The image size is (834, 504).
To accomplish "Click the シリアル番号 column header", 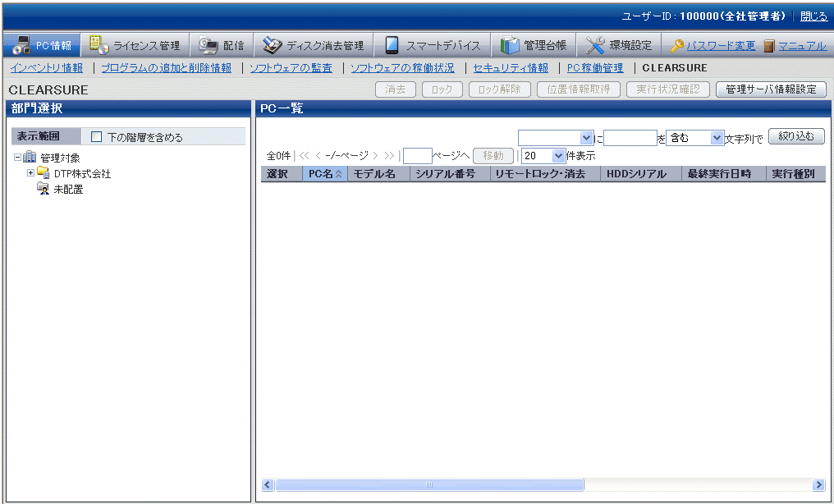I will click(x=450, y=174).
